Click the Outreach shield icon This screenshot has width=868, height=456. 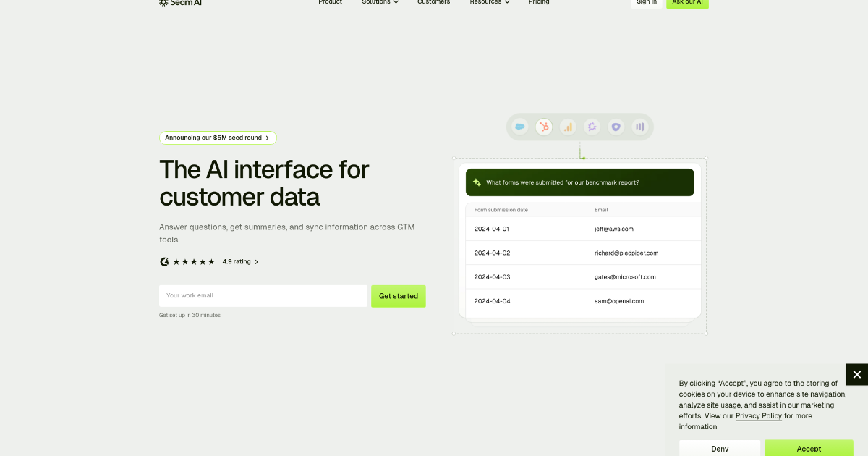pyautogui.click(x=616, y=127)
